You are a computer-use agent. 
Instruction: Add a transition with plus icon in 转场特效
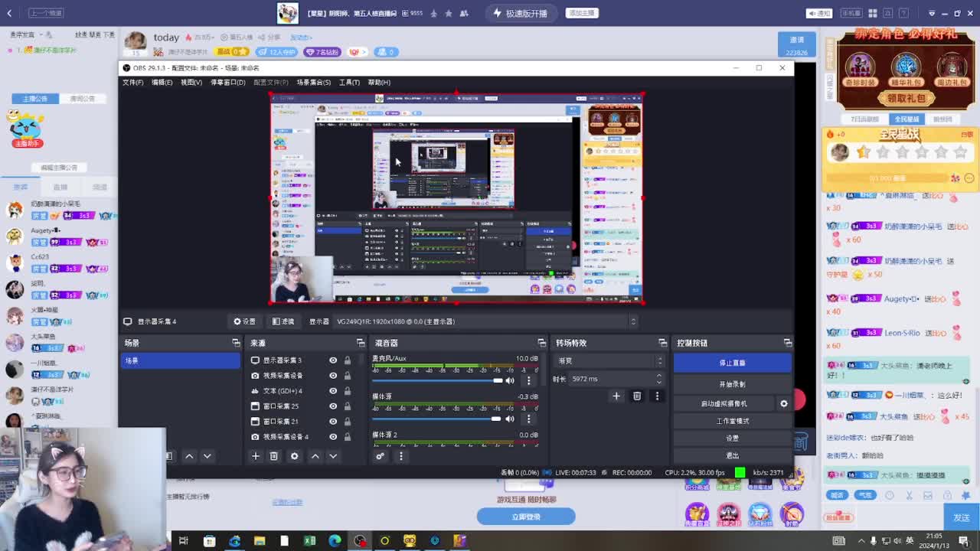(x=616, y=396)
